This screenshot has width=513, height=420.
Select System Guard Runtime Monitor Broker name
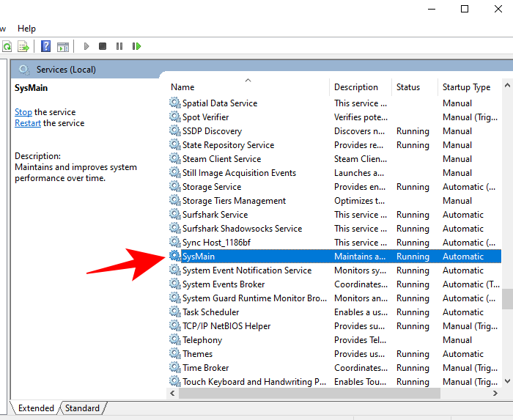[254, 298]
